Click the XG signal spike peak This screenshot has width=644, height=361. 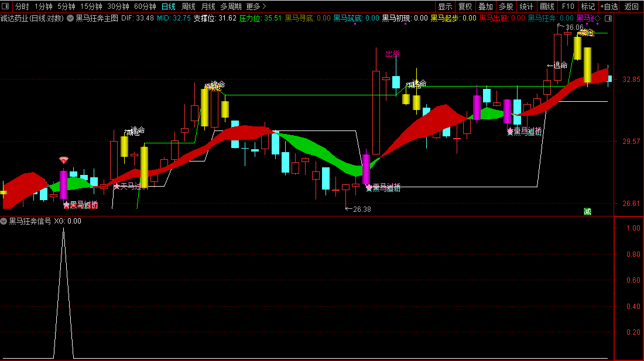[x=63, y=229]
